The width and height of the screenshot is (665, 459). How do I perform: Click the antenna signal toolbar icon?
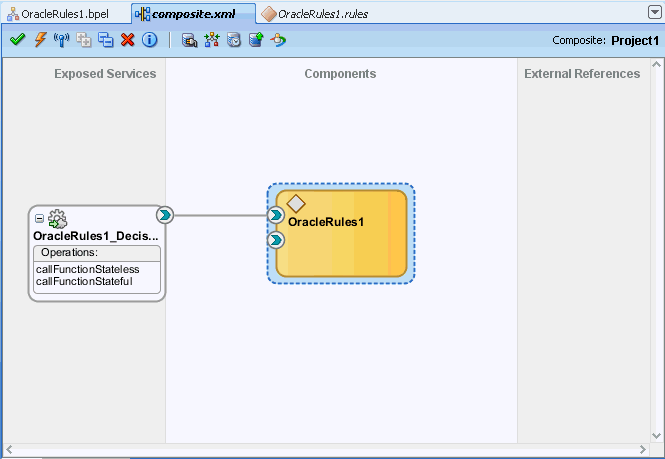61,40
